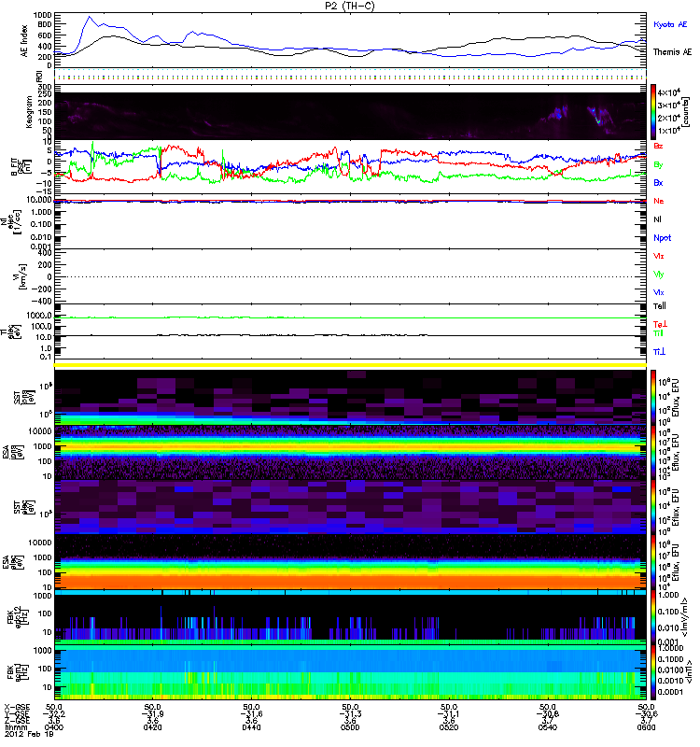Click the 4×10⁴ label on Keogram color bar
This screenshot has width=700, height=747.
point(669,92)
